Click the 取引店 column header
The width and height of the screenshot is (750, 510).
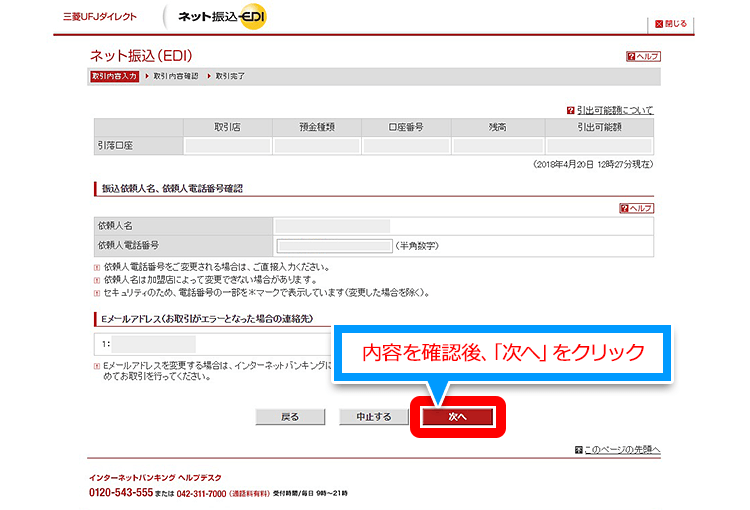click(x=227, y=127)
